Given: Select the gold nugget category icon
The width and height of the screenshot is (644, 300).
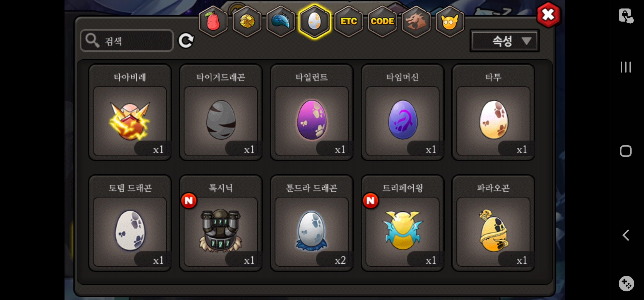Looking at the screenshot, I should click(x=247, y=22).
